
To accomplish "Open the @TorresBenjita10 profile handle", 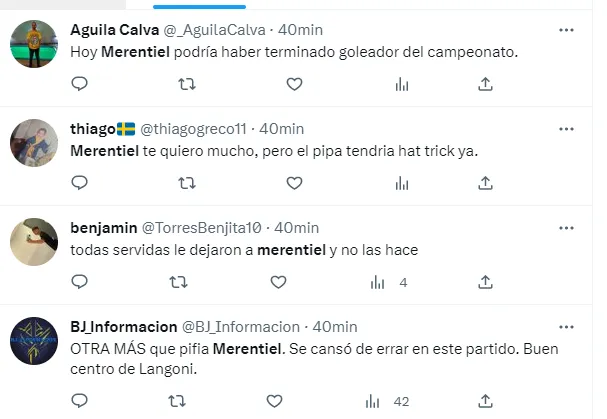I will pyautogui.click(x=202, y=228).
